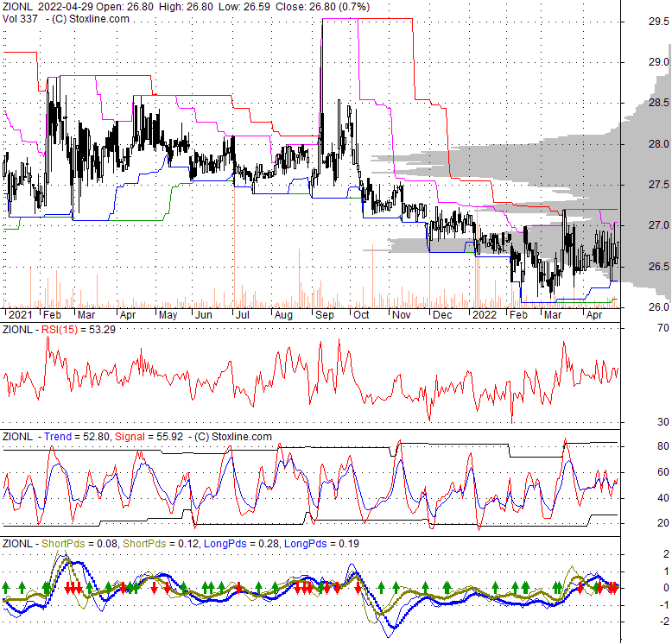Select the Jun date axis label
Screen dimensions: 672x644
point(204,315)
